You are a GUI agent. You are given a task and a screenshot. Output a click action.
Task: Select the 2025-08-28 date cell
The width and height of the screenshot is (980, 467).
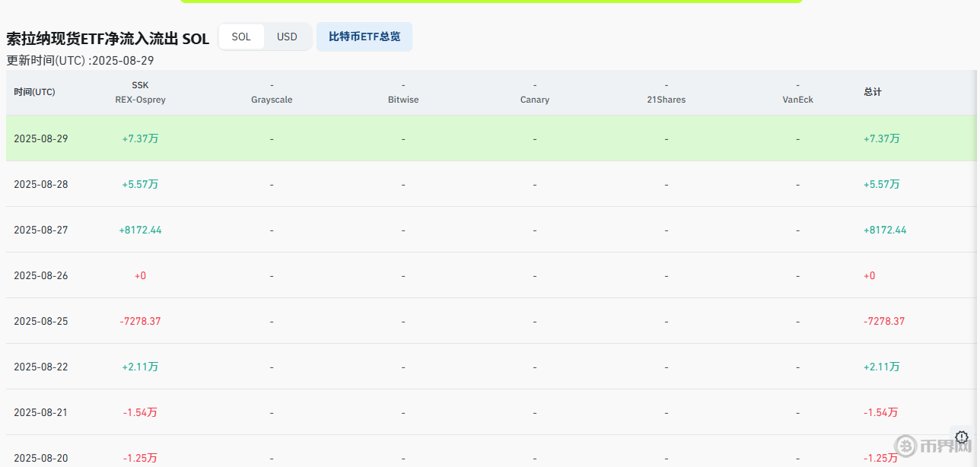(x=41, y=184)
